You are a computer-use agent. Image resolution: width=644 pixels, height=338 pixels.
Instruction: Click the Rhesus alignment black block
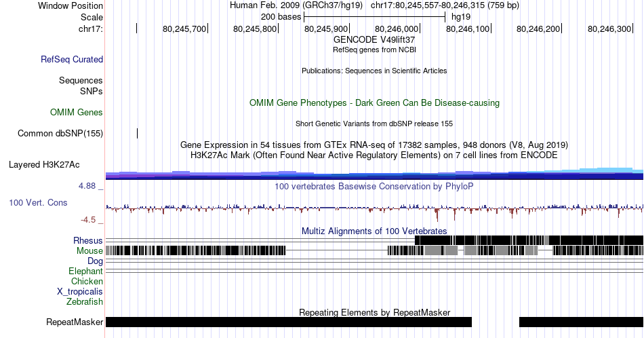tap(529, 240)
